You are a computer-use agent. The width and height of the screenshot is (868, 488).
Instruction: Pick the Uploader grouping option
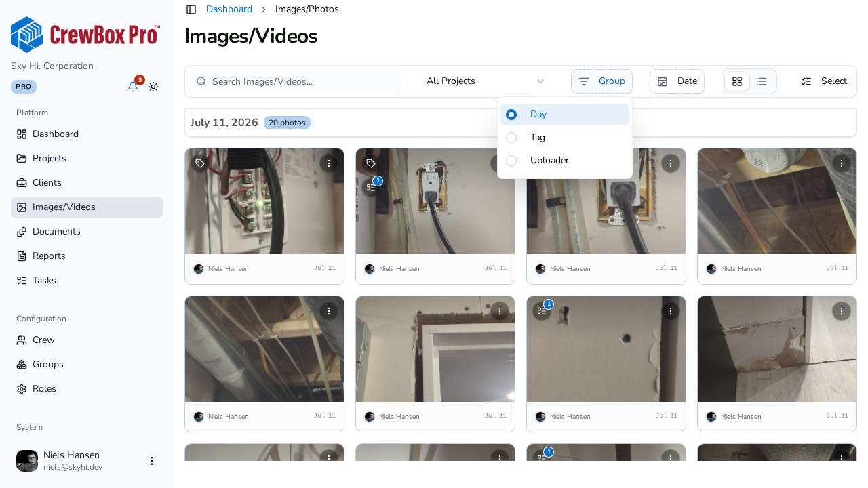coord(565,161)
